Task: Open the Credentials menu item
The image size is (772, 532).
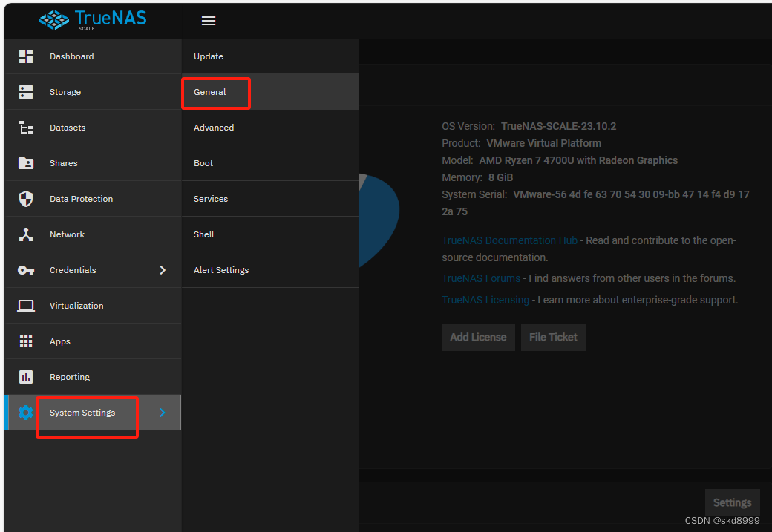Action: (x=93, y=270)
